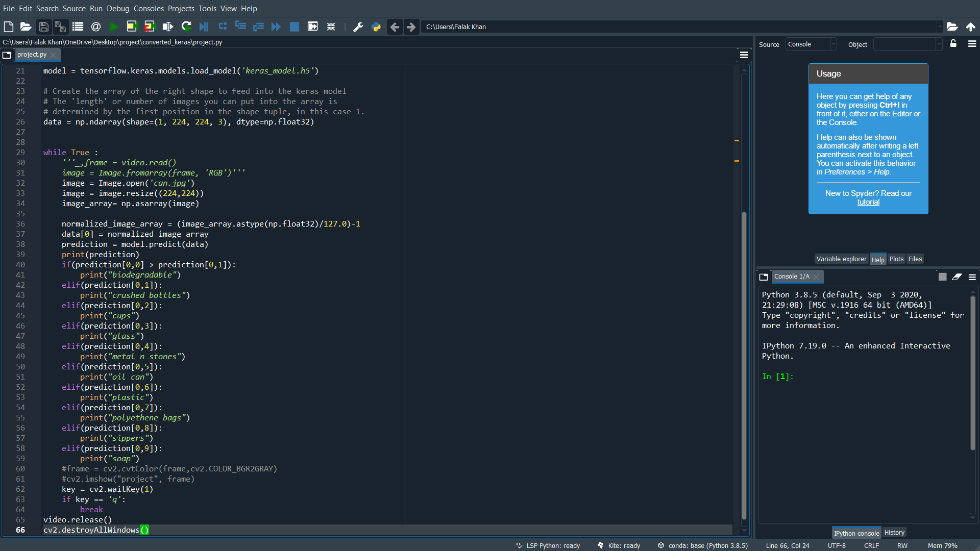Interrupt the kernel in Console 1/A
Viewport: 980px width, 551px height.
click(942, 277)
